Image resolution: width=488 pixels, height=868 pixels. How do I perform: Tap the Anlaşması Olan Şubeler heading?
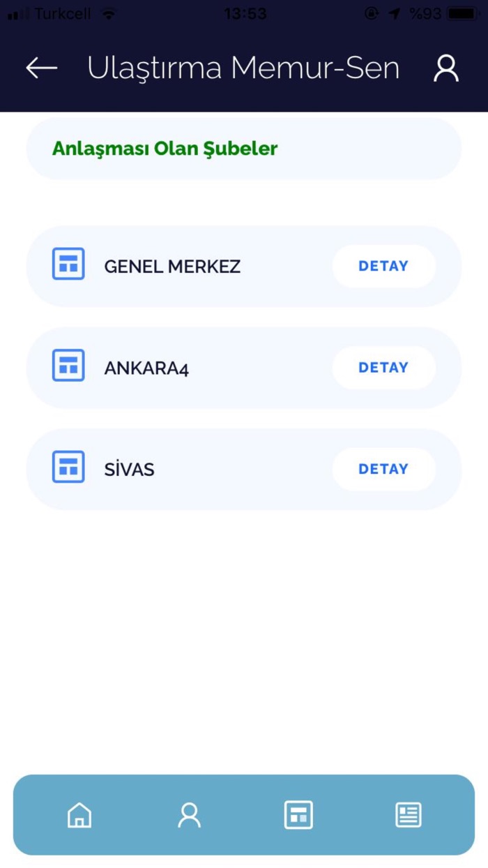click(165, 149)
